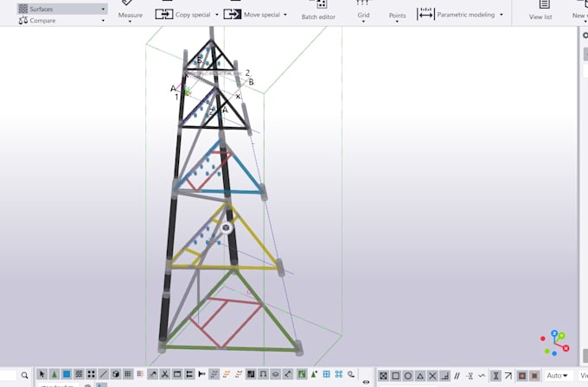The height and width of the screenshot is (387, 588).
Task: Toggle the select surface treatments switch
Action: [x=79, y=374]
